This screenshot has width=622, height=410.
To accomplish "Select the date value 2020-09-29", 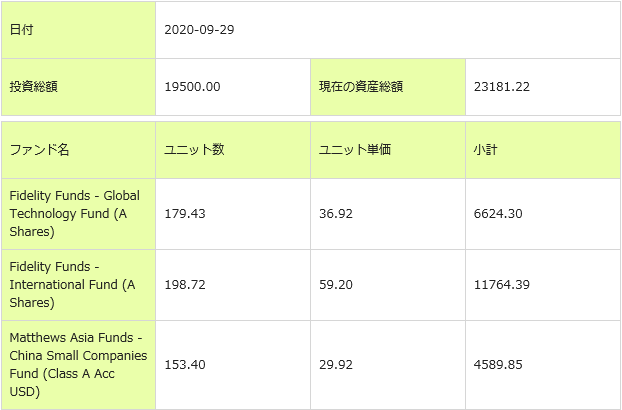I will pyautogui.click(x=201, y=29).
